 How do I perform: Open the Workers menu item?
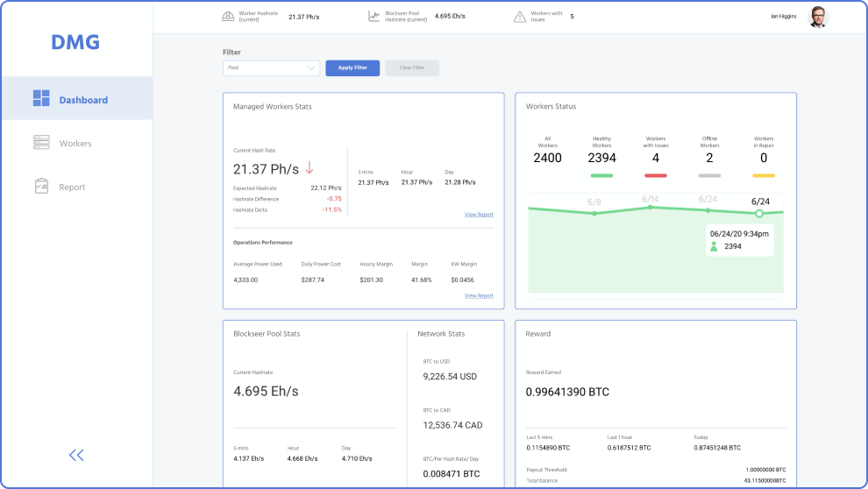[75, 143]
